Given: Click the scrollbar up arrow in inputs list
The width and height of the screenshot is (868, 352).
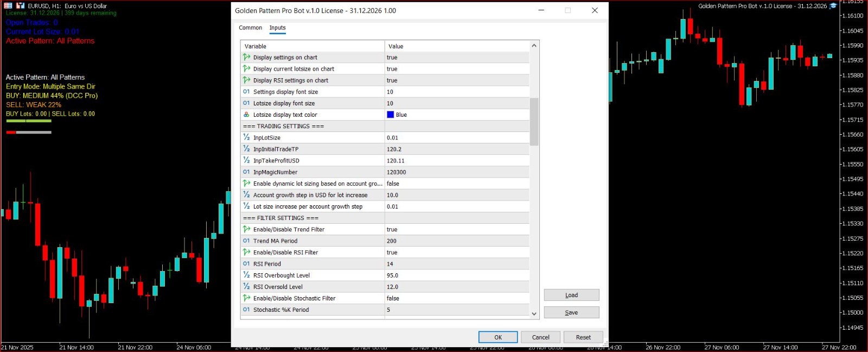Looking at the screenshot, I should 534,46.
